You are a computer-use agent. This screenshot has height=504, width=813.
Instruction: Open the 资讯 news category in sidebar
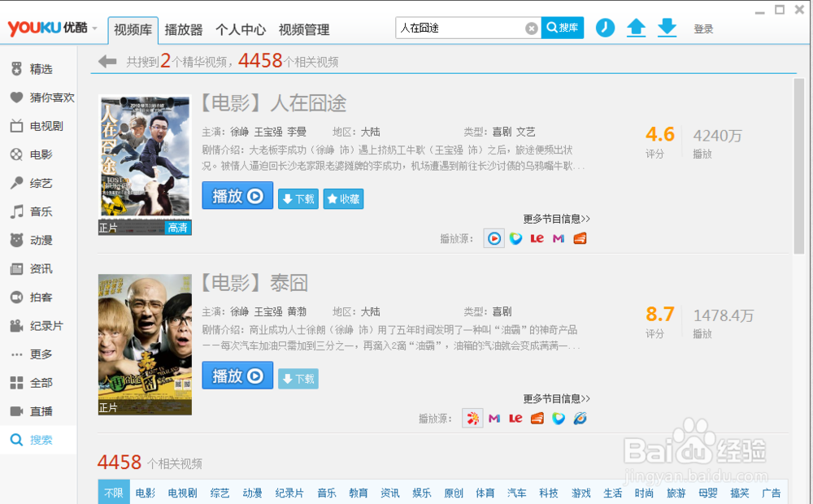[33, 268]
